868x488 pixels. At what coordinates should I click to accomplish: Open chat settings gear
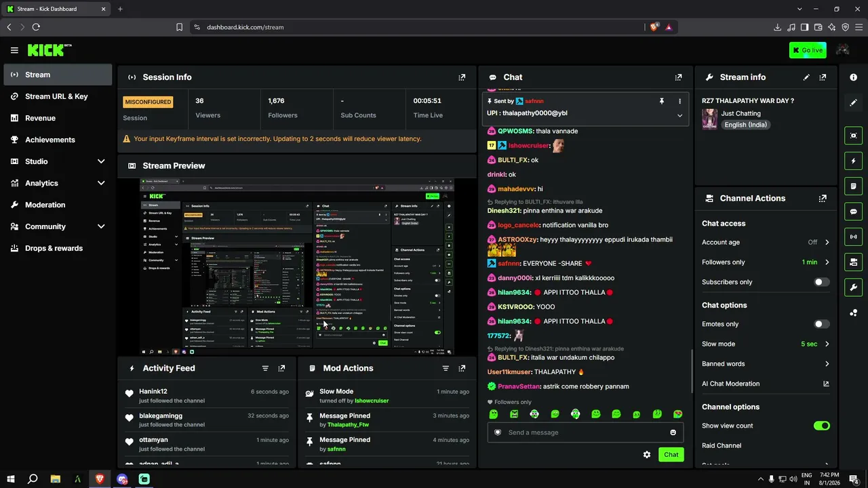(647, 455)
